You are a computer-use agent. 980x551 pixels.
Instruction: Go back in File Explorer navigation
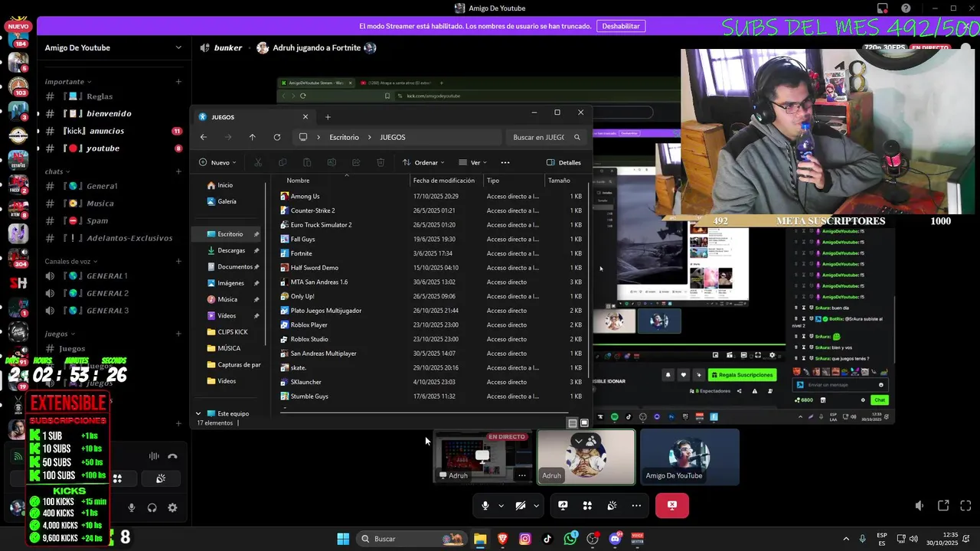pyautogui.click(x=203, y=137)
